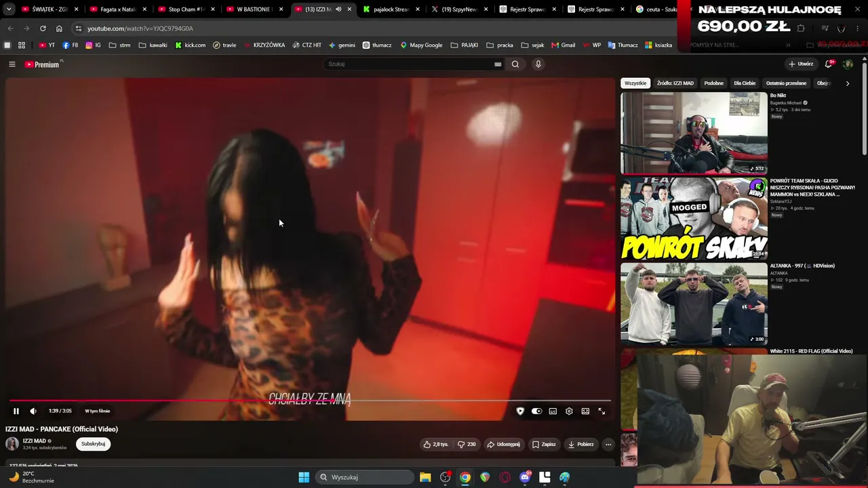Open 'POWRÓT TEAM SKAŁA' video title
868x488 pixels.
pyautogui.click(x=812, y=188)
